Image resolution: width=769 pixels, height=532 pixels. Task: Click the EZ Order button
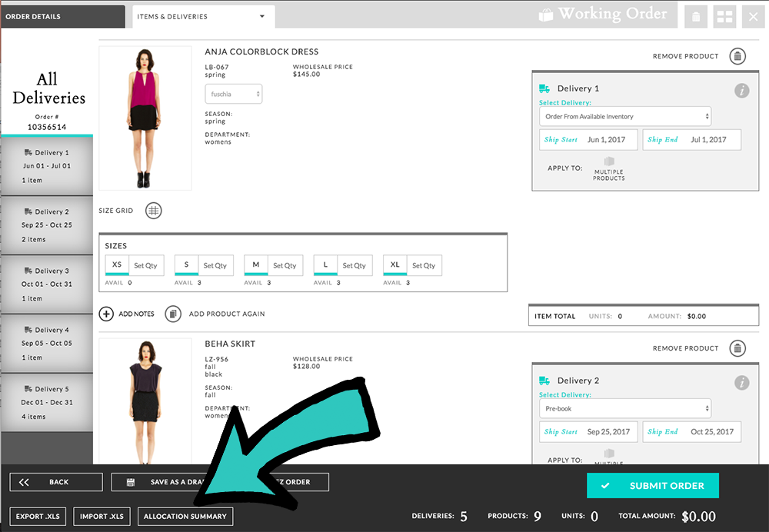[297, 482]
